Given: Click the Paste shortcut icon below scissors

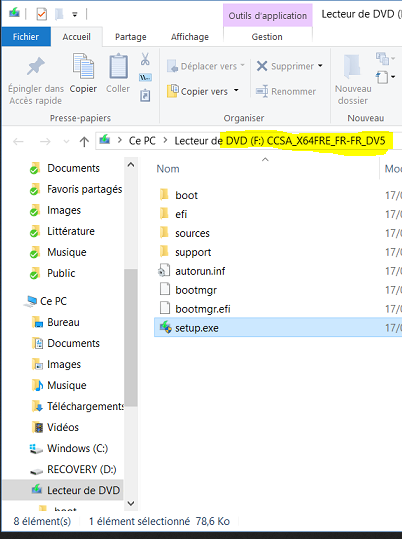Looking at the screenshot, I should tap(145, 95).
